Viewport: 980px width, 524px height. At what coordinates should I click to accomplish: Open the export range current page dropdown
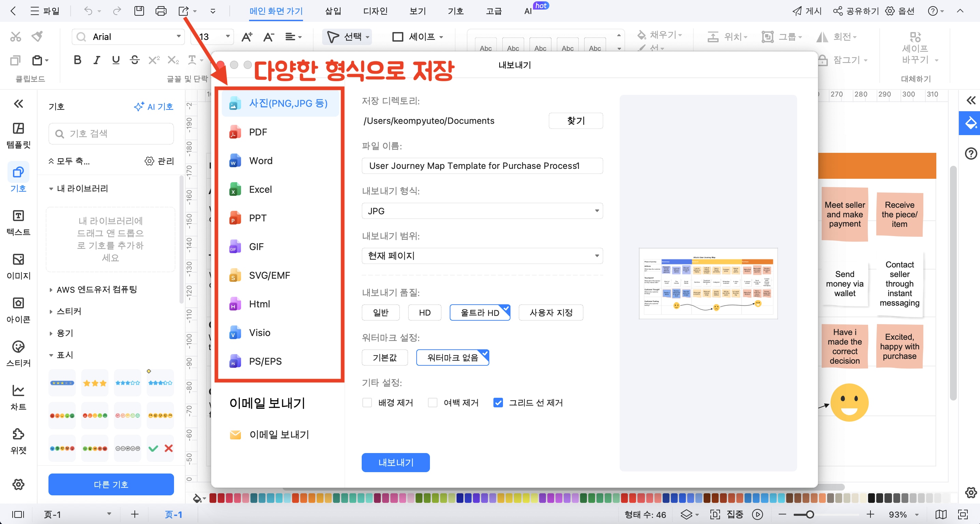482,256
